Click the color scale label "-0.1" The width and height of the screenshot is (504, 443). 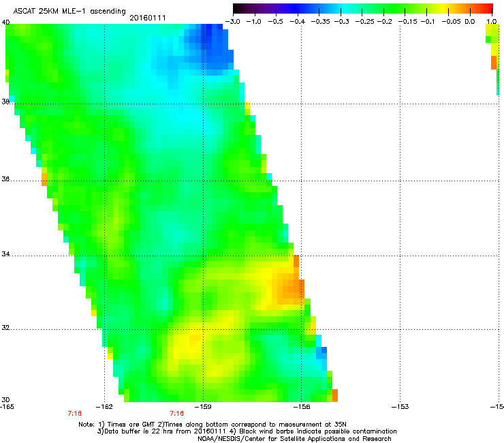(427, 22)
